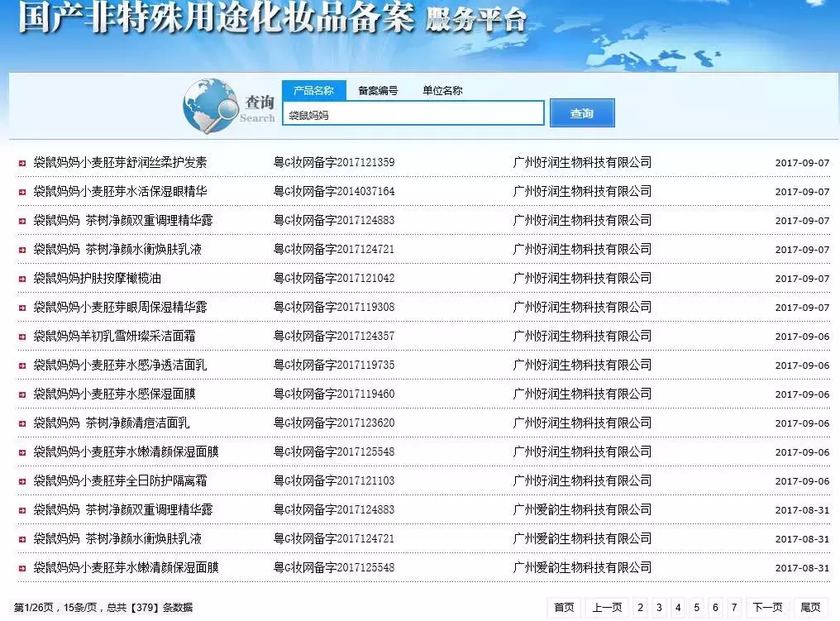Image resolution: width=840 pixels, height=621 pixels.
Task: Switch to the 单位名称 tab
Action: 442,91
